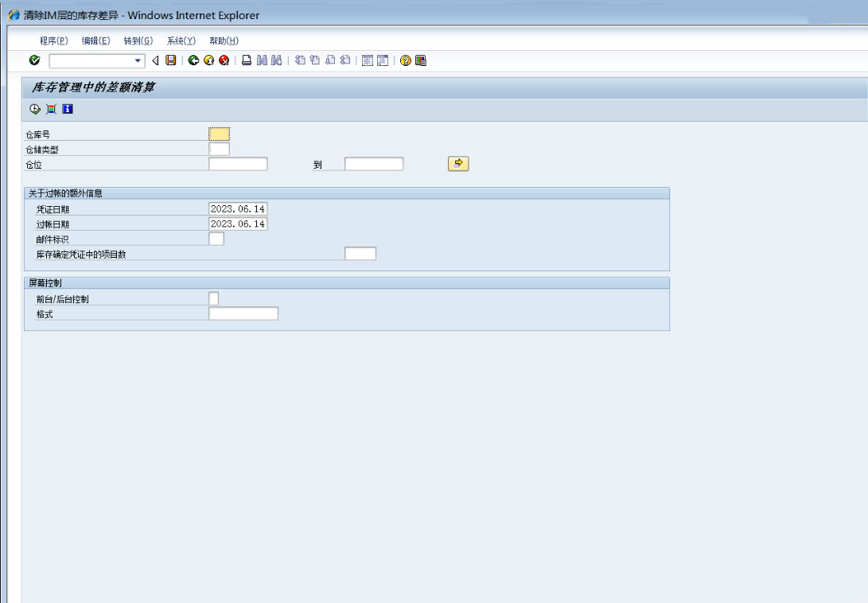
Task: Click the 邮件标识 checkbox field
Action: (216, 239)
